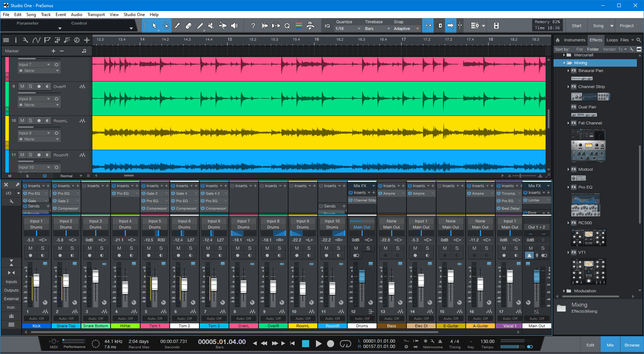
Task: Select the Listen speaker tool
Action: point(234,26)
